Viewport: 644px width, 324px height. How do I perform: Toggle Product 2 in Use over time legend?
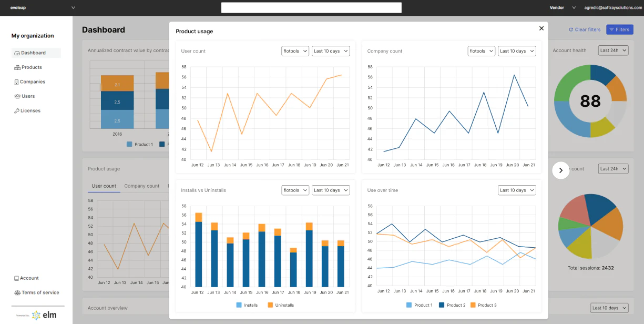coord(452,305)
